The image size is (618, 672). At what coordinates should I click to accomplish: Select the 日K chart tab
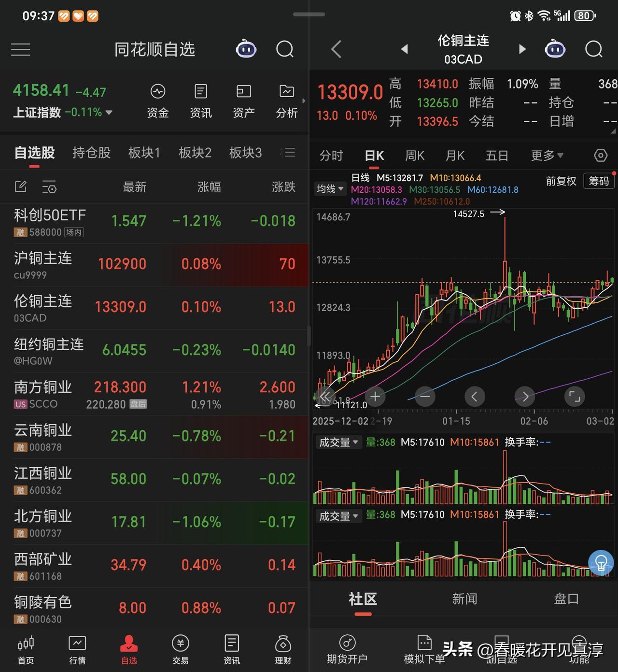pyautogui.click(x=374, y=156)
